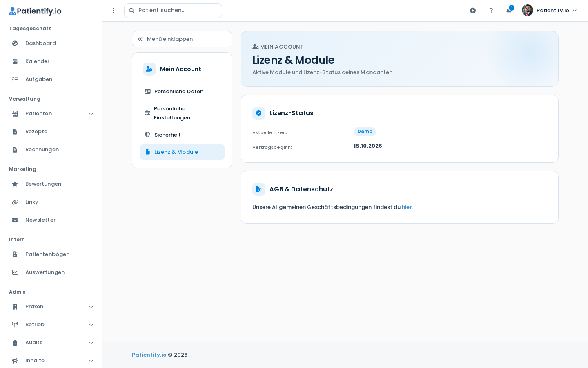588x368 pixels.
Task: Expand the Audits submenu chevron
Action: tap(91, 343)
